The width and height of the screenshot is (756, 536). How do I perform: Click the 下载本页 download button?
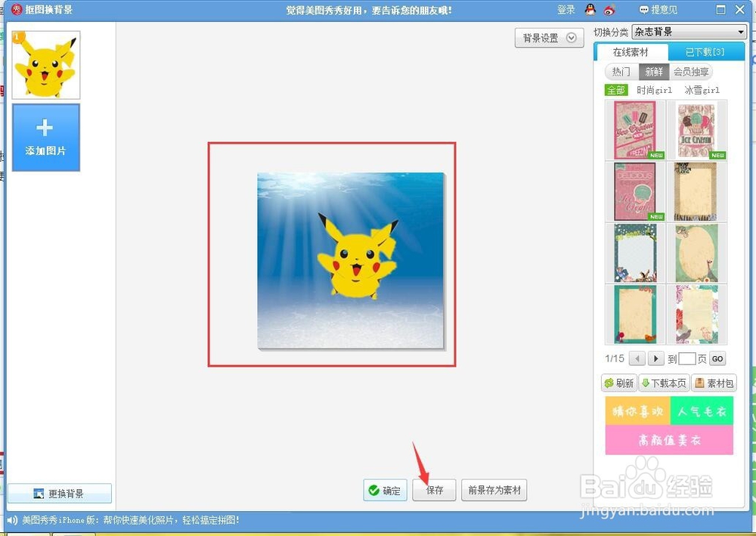[664, 383]
